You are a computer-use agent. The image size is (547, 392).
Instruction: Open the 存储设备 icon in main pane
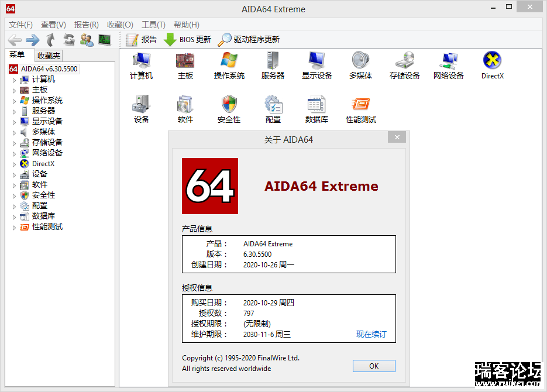tap(405, 66)
